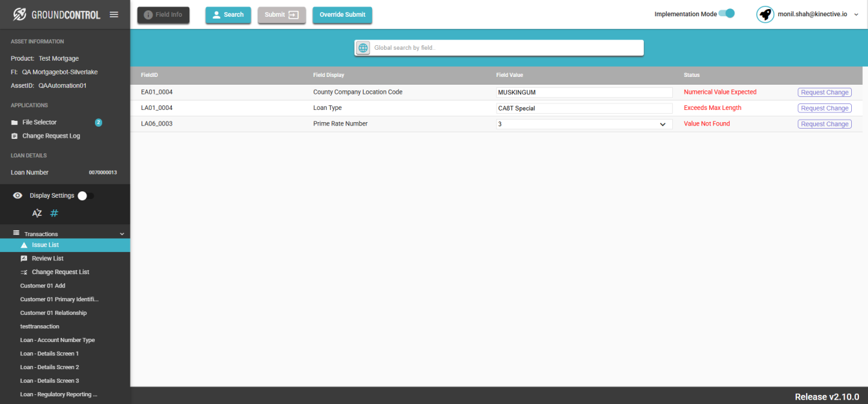
Task: Click the globe icon in global search
Action: [x=362, y=48]
